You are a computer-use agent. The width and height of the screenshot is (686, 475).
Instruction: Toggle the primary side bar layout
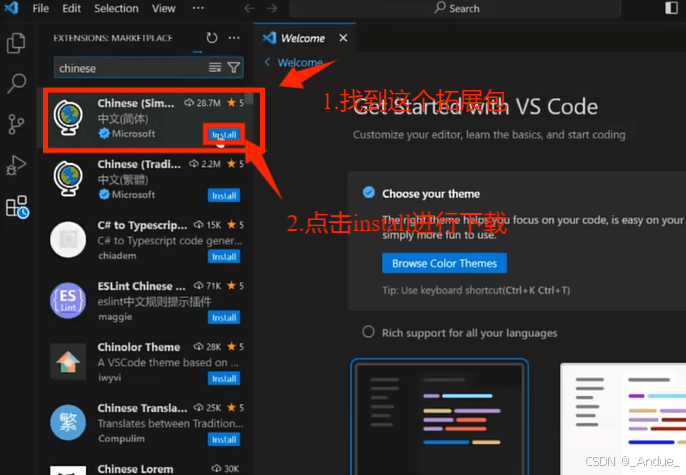(671, 8)
